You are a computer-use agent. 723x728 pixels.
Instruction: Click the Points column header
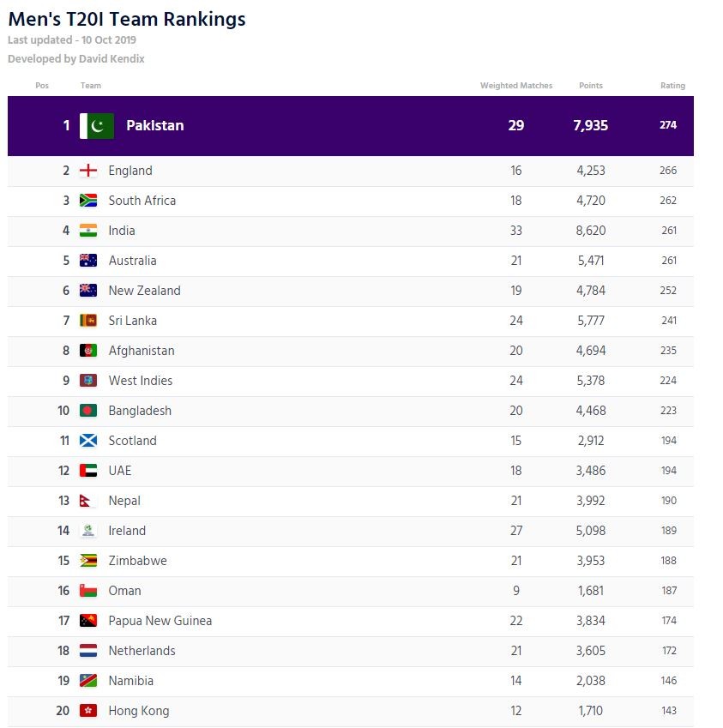[x=591, y=86]
